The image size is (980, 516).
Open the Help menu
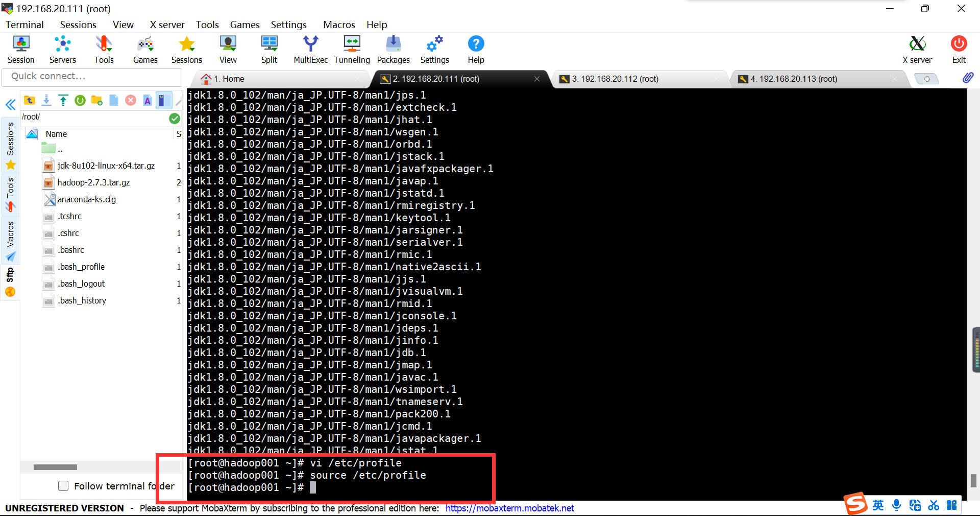click(377, 25)
